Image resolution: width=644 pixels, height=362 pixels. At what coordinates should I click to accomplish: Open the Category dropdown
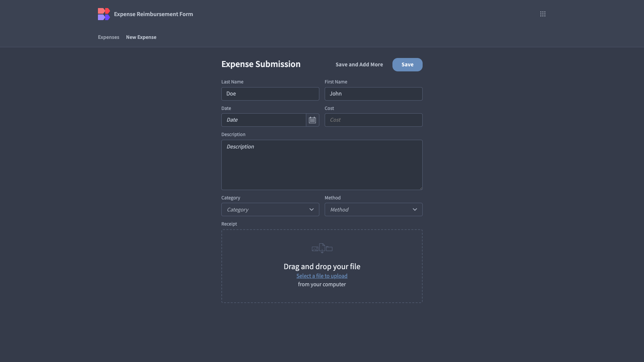[x=270, y=209]
